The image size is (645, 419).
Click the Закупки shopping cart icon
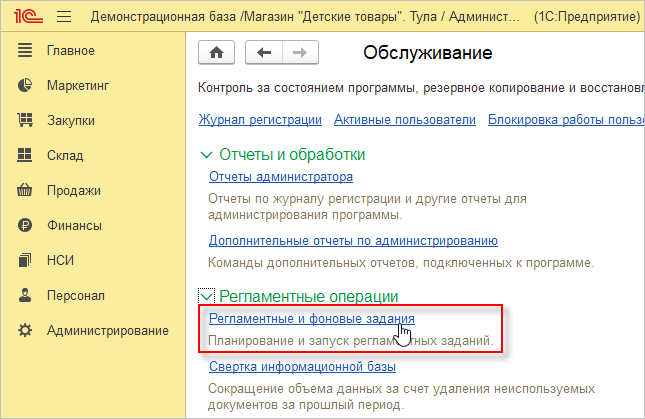26,120
